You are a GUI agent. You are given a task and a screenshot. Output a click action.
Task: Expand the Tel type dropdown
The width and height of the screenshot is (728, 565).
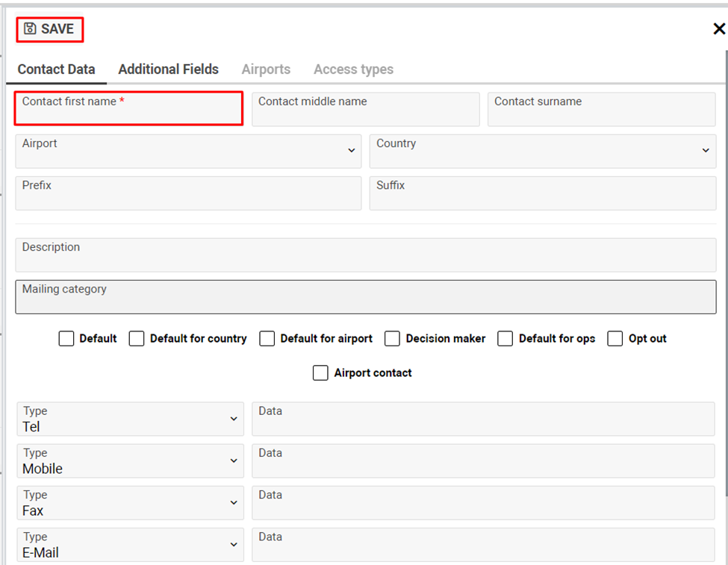click(234, 419)
